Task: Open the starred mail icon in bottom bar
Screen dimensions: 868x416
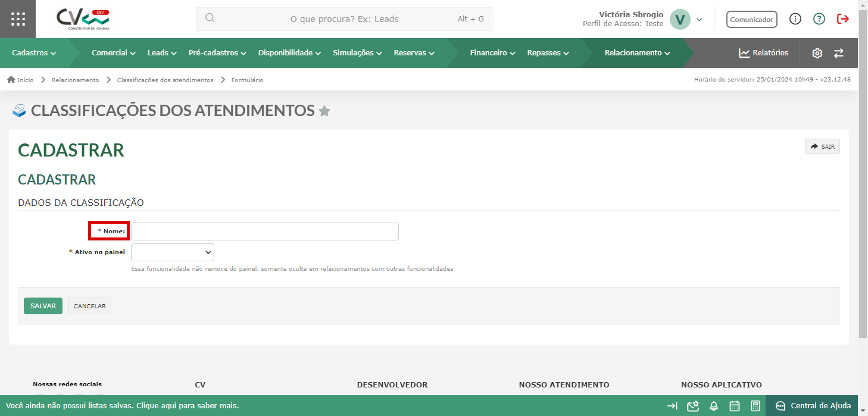Action: pyautogui.click(x=692, y=406)
